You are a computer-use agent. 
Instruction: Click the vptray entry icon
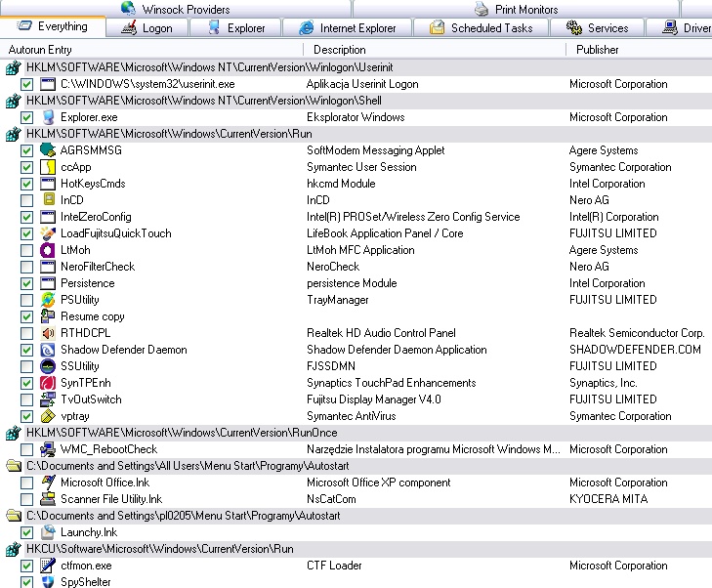[47, 416]
